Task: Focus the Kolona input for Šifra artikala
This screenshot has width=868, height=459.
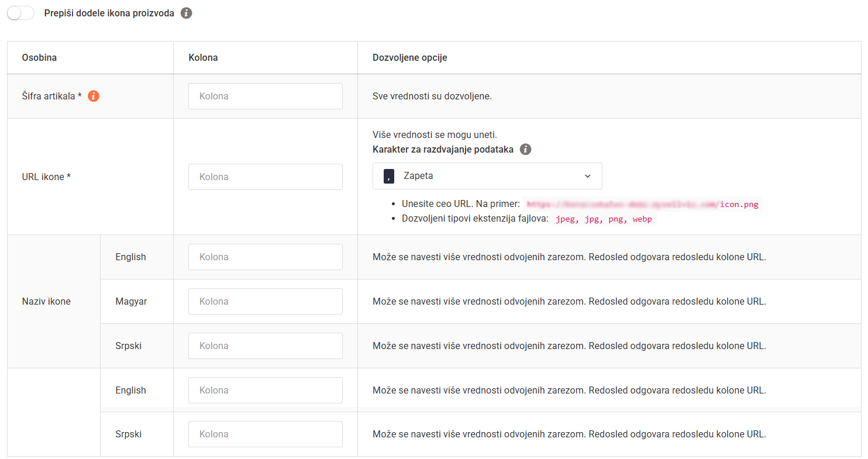Action: 266,96
